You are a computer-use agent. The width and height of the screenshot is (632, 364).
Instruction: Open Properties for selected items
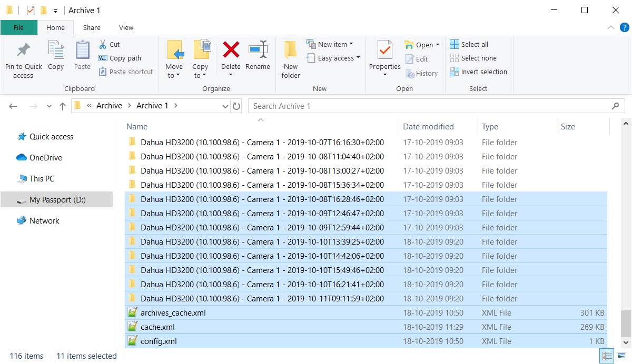pos(384,57)
